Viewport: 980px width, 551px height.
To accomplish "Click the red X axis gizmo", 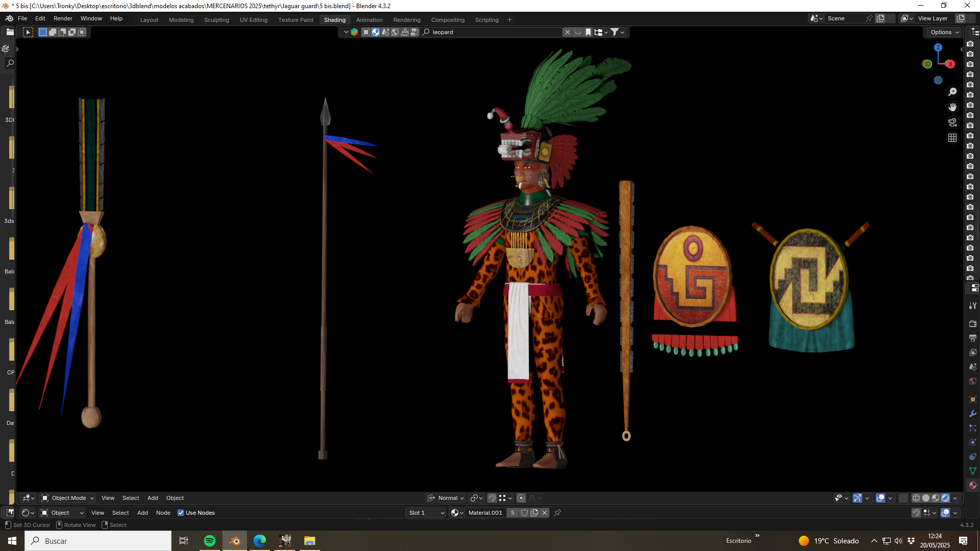I will click(950, 64).
